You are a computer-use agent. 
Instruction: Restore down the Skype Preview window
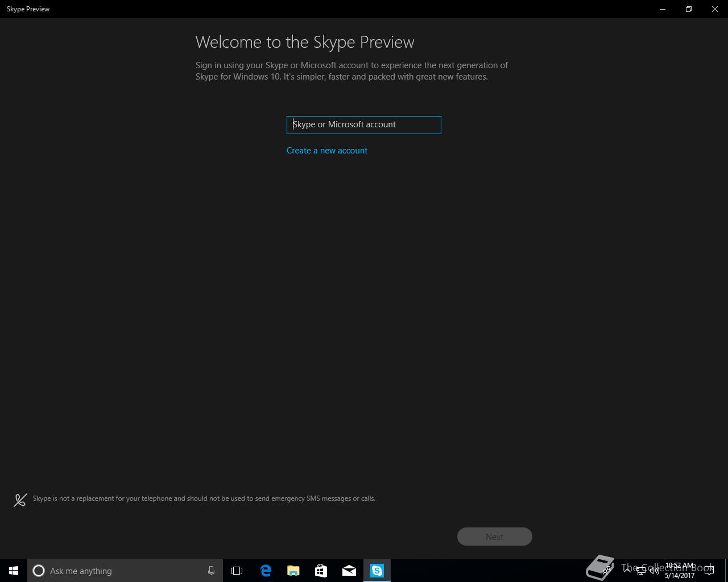tap(689, 9)
